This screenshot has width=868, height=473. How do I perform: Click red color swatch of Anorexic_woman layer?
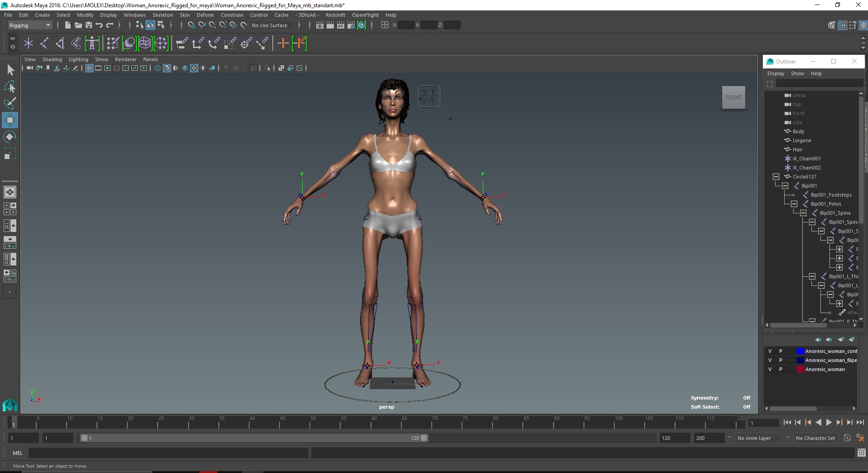800,369
